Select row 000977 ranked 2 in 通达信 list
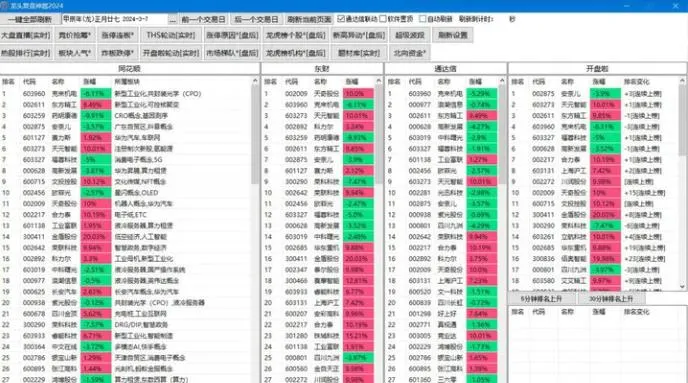Image resolution: width=688 pixels, height=383 pixels. pos(442,105)
